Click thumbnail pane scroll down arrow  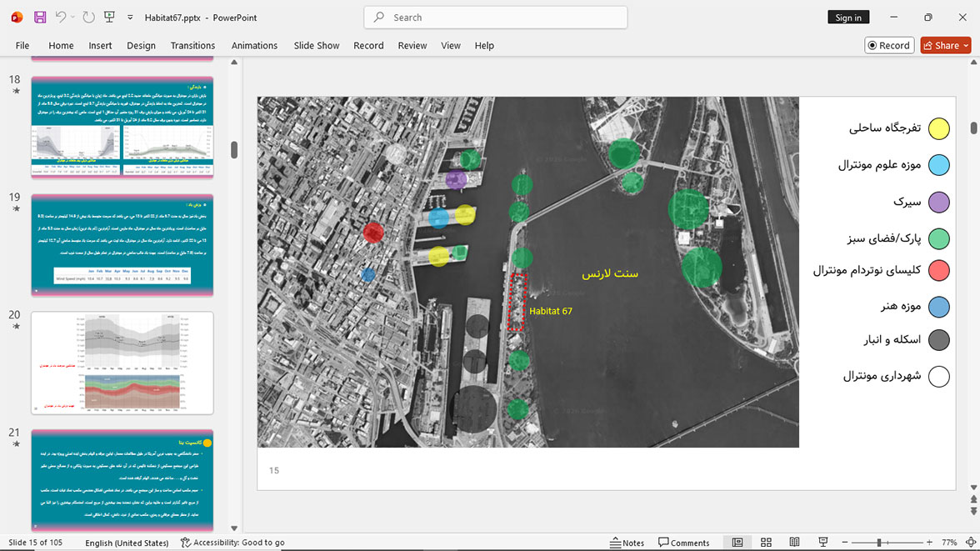tap(234, 528)
